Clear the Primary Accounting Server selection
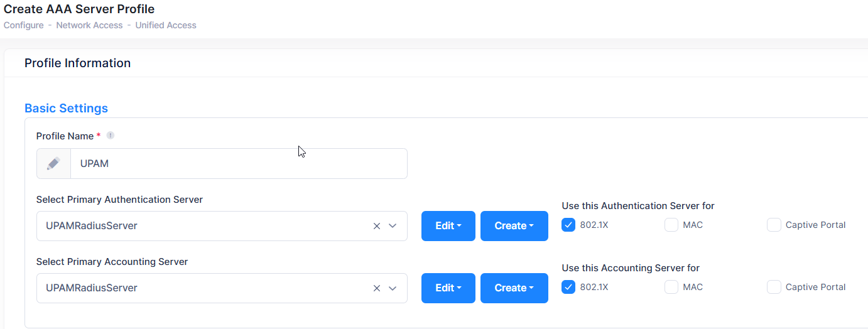This screenshot has width=868, height=329. [x=377, y=288]
